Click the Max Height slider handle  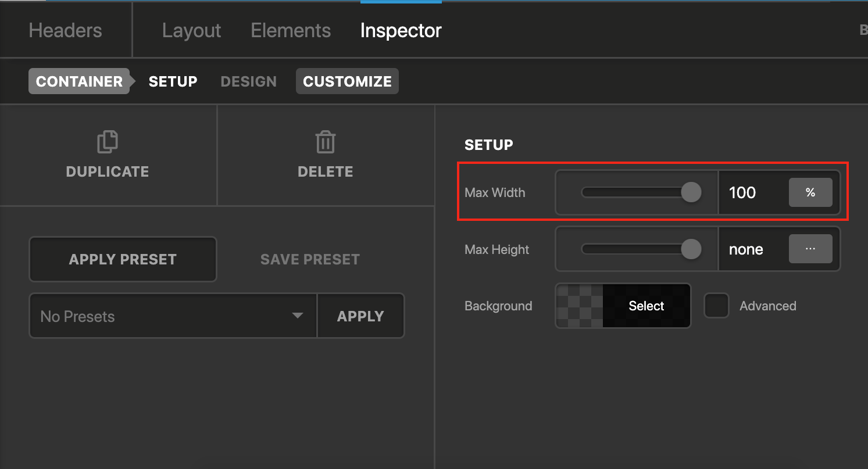(691, 249)
